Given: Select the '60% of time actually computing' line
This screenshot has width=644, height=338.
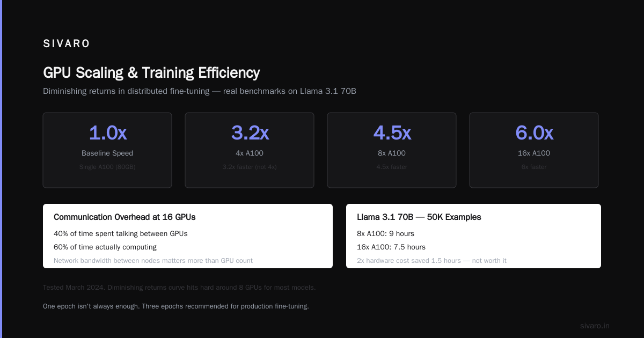Looking at the screenshot, I should pyautogui.click(x=105, y=247).
